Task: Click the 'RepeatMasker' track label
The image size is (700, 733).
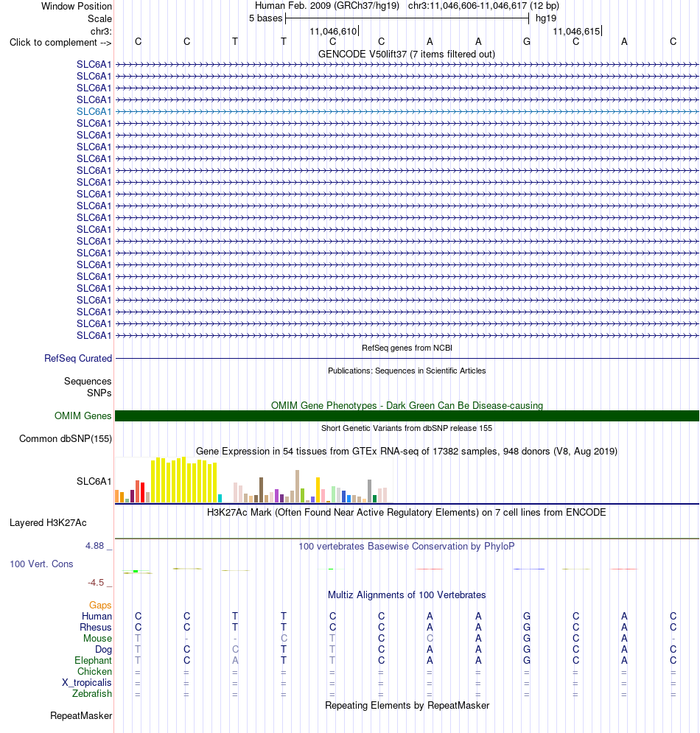Action: pyautogui.click(x=81, y=716)
